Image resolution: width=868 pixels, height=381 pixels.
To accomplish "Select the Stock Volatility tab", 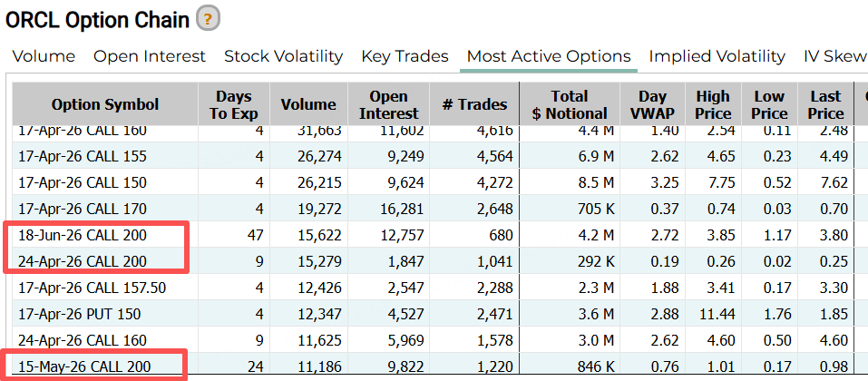I will [283, 56].
